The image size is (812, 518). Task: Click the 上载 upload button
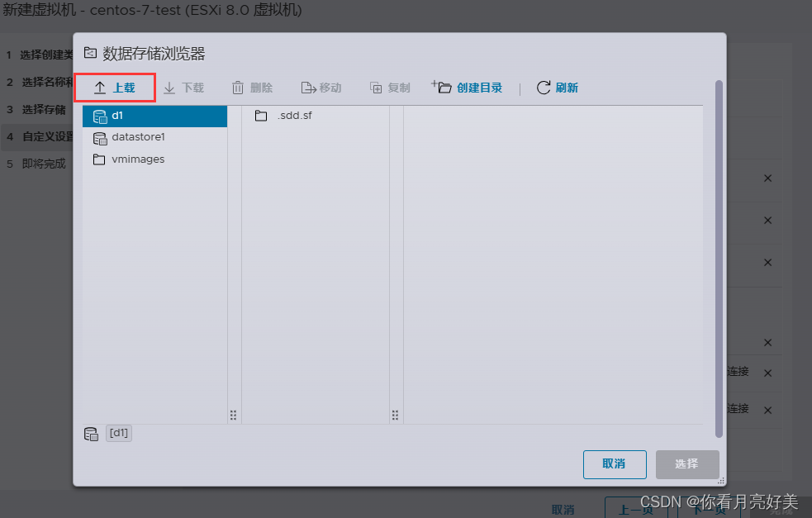pos(115,88)
